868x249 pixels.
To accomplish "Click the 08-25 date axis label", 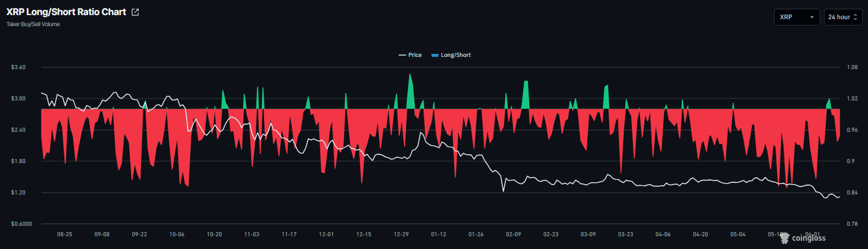I will click(64, 234).
